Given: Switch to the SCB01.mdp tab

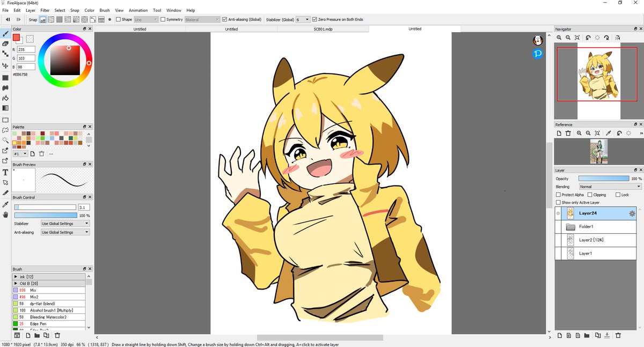Looking at the screenshot, I should pos(323,29).
